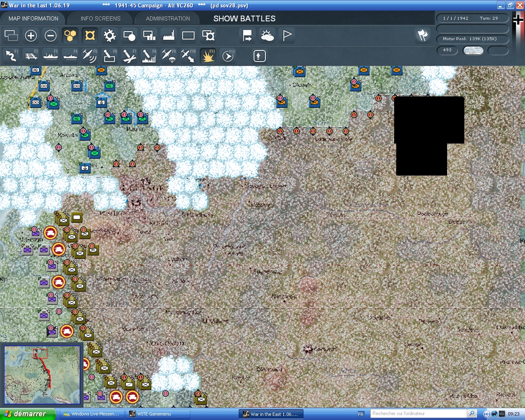525x420 pixels.
Task: Open the MAP INFORMATION menu
Action: (x=33, y=18)
